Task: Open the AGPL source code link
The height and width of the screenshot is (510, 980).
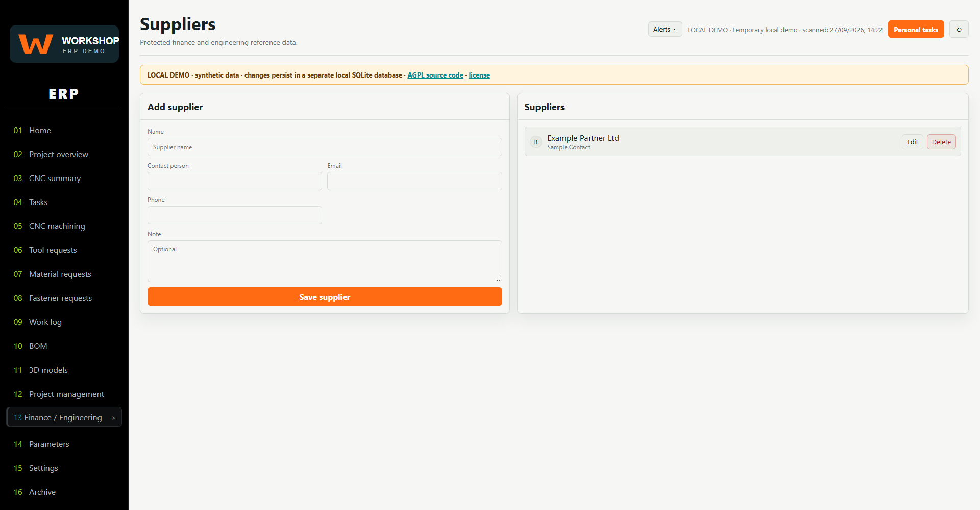Action: (435, 75)
